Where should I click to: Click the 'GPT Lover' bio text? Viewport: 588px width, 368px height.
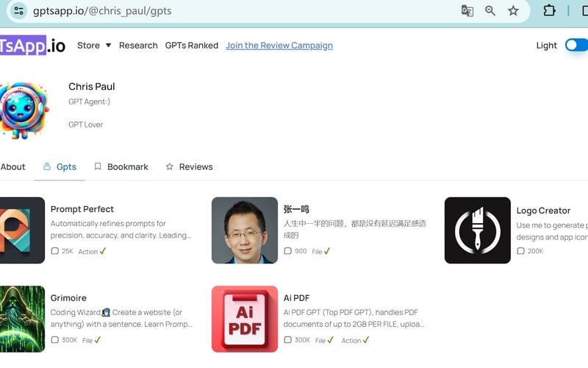click(85, 124)
